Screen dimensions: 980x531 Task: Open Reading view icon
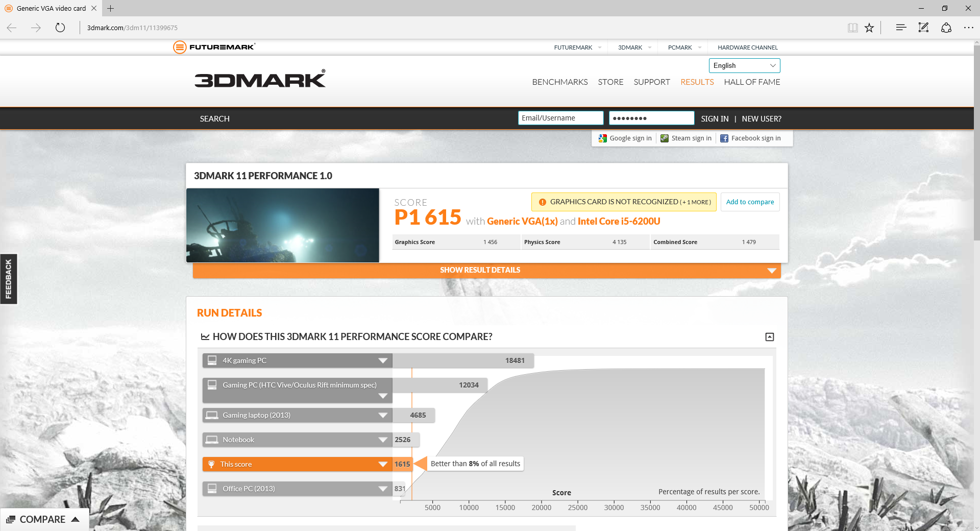pyautogui.click(x=852, y=28)
